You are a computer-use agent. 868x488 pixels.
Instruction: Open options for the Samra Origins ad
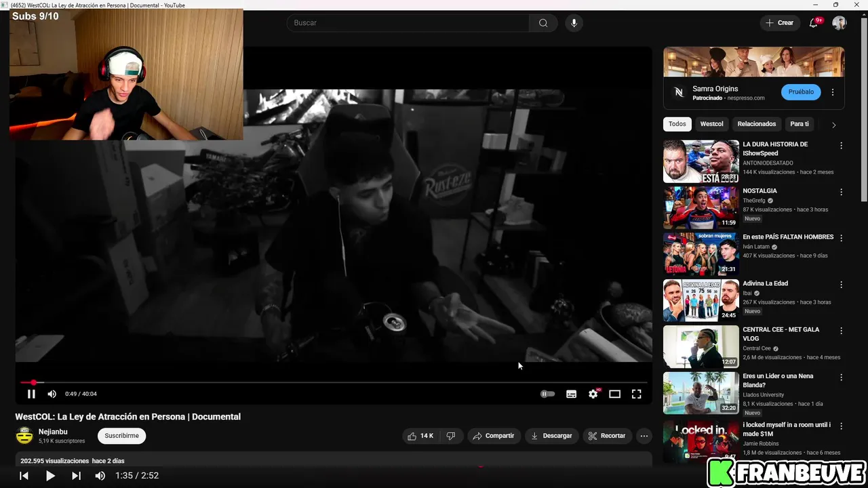[x=833, y=92]
